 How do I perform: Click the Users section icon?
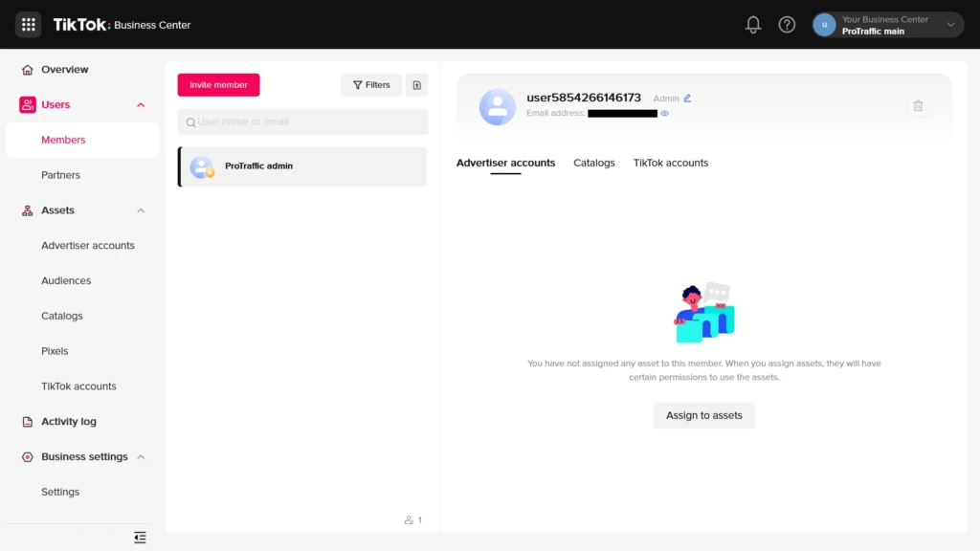pyautogui.click(x=28, y=104)
